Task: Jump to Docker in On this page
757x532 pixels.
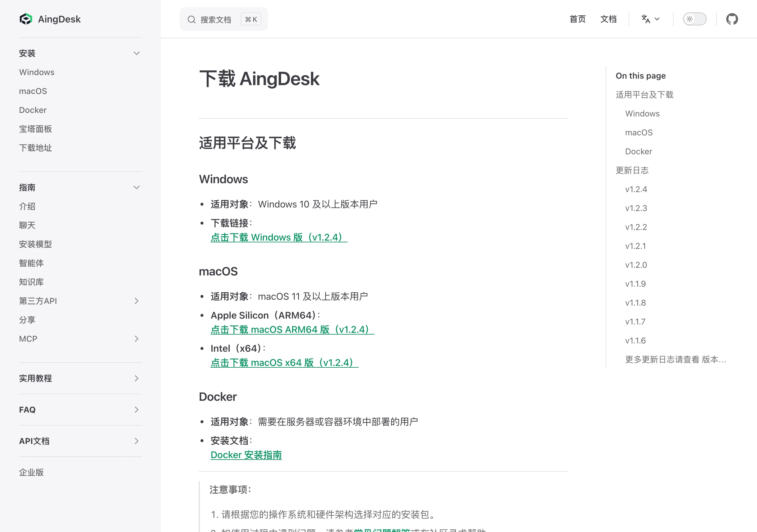Action: (x=638, y=151)
